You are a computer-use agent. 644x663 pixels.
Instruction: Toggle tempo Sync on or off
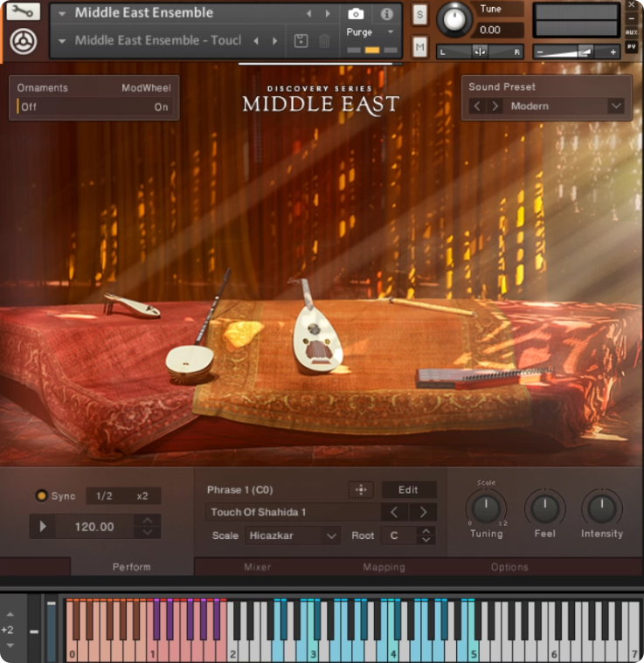click(x=41, y=495)
